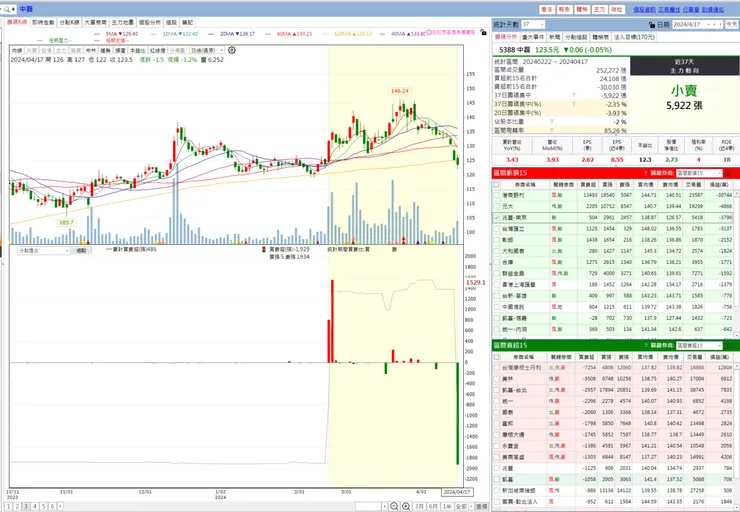Zoom in the chart with plus magnifier
740x512 pixels.
[406, 506]
